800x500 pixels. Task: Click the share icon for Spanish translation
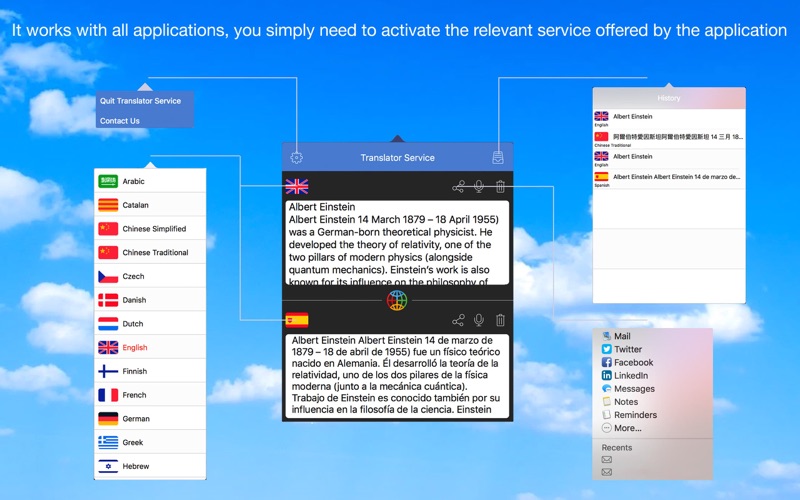[x=458, y=320]
